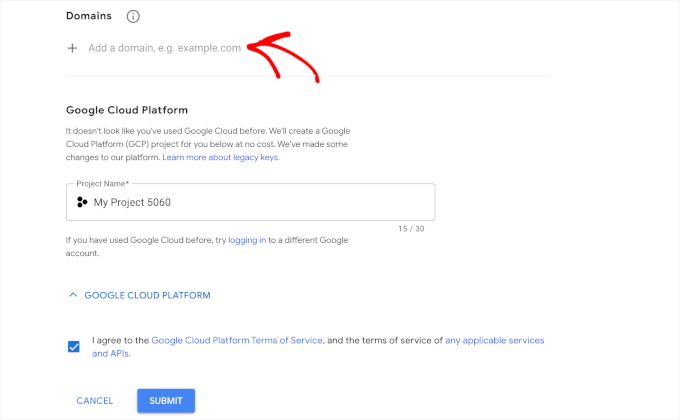Click into the Project Name input box
Viewport: 680px width, 420px height.
pyautogui.click(x=260, y=202)
